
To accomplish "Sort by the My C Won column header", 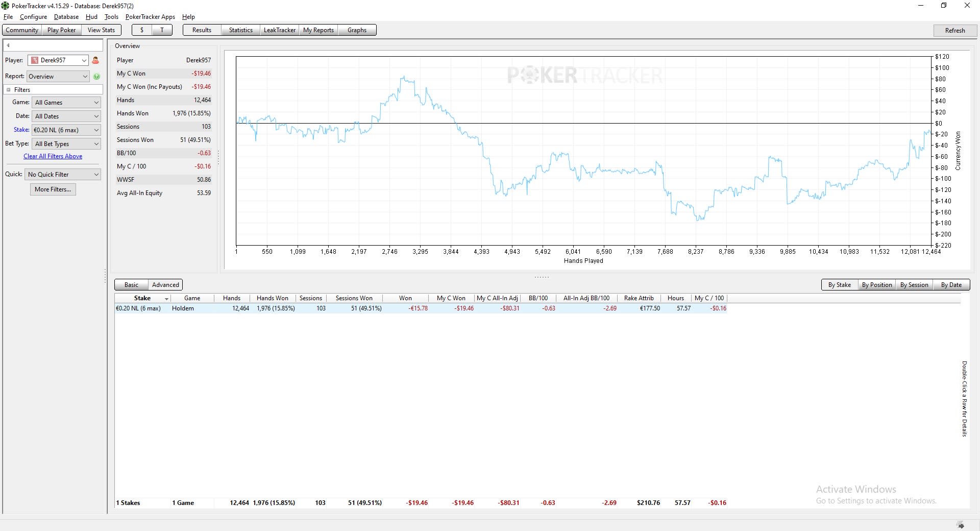I will click(x=451, y=298).
